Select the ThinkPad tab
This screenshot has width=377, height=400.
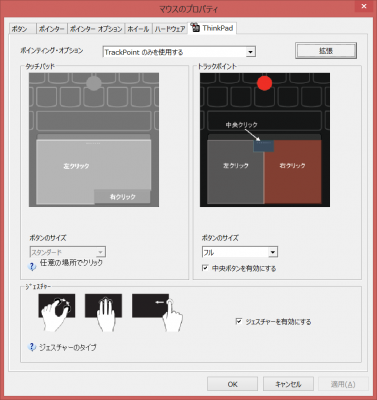click(x=213, y=28)
